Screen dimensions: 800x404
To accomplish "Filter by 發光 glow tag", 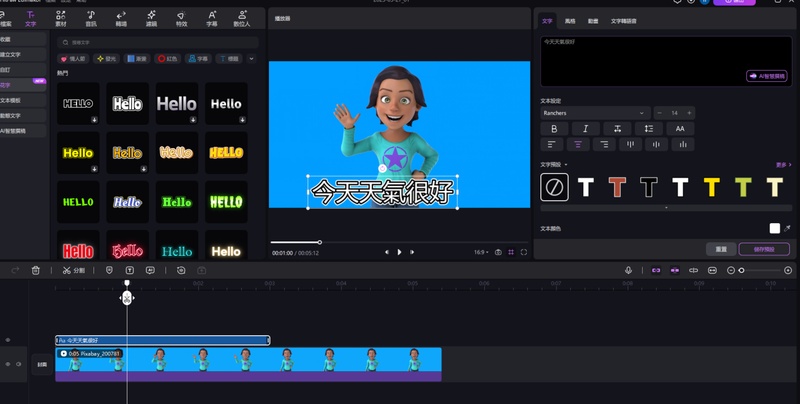I will tap(106, 59).
